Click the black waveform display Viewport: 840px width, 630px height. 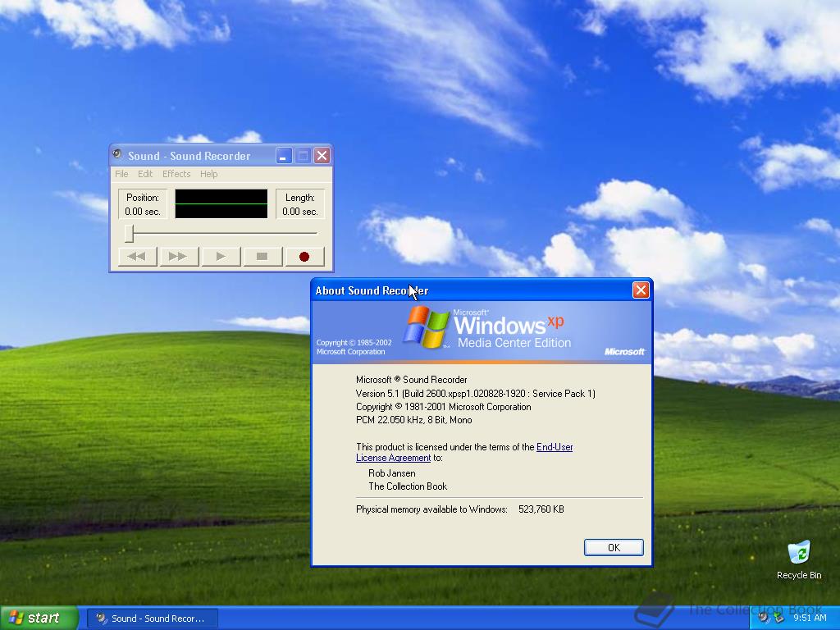(x=221, y=203)
